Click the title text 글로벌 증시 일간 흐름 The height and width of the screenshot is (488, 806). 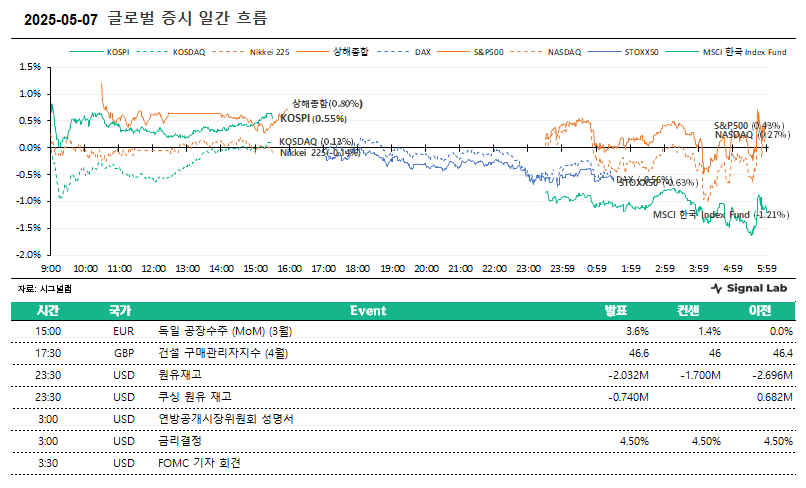(188, 19)
